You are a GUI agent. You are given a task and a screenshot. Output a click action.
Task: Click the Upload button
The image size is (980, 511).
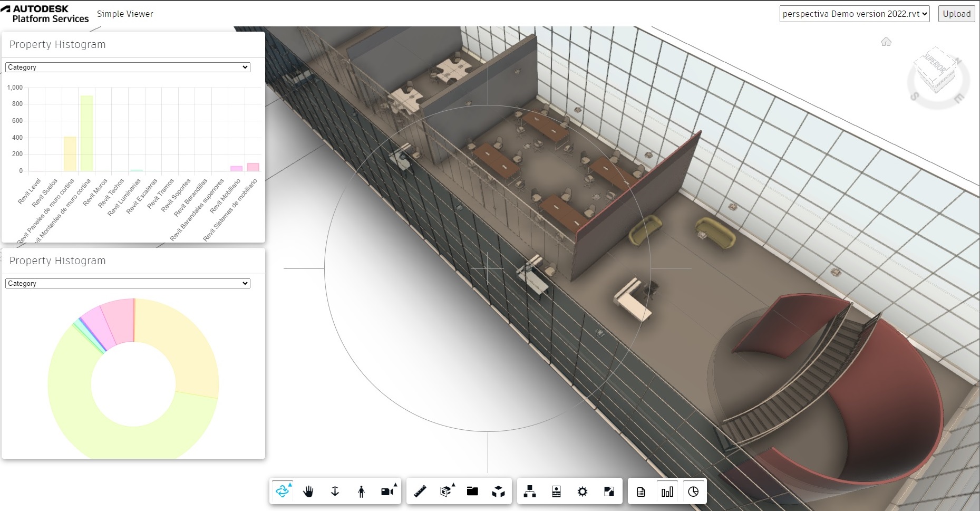pyautogui.click(x=956, y=14)
